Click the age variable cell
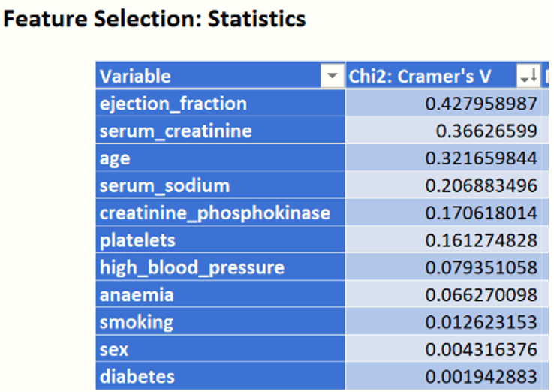 tap(115, 158)
